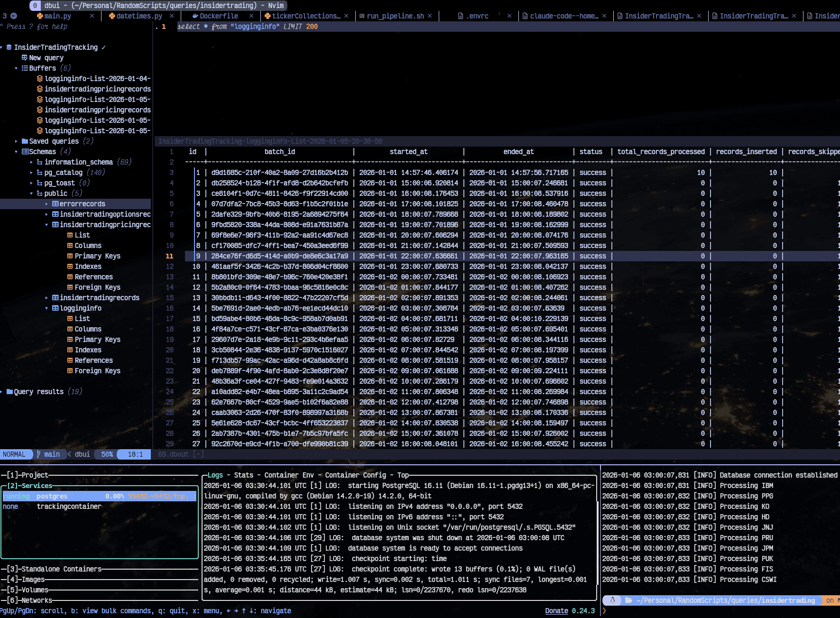Viewport: 840px width, 618px height.
Task: Click the logginginfo Columns item icon
Action: pyautogui.click(x=70, y=329)
